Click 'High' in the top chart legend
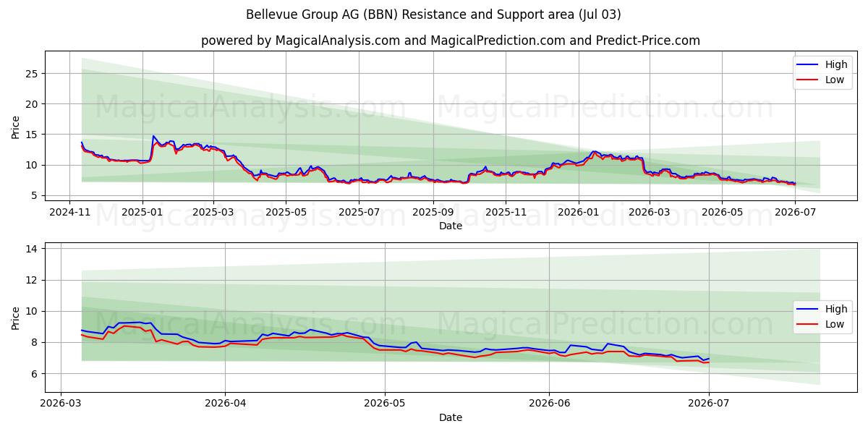Viewport: 868px width, 434px height. (836, 64)
